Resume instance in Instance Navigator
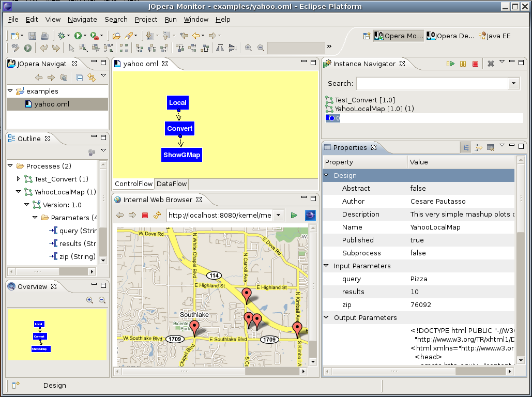The image size is (532, 397). [x=450, y=64]
